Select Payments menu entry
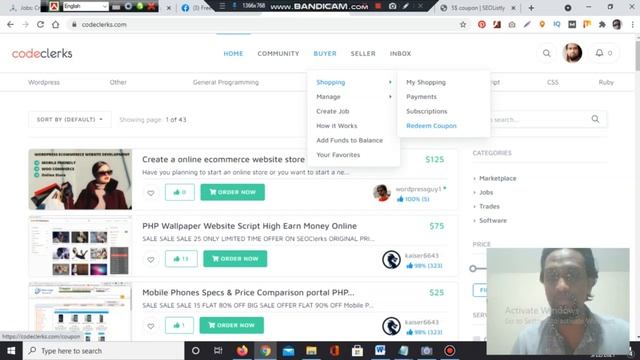Screen dimensions: 640x360 (x=421, y=97)
